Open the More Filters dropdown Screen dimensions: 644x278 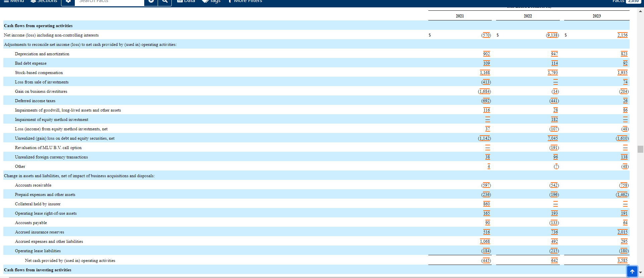click(245, 1)
